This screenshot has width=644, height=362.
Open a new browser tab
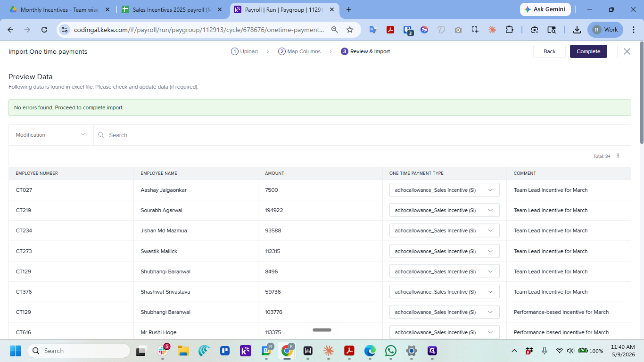[x=349, y=9]
